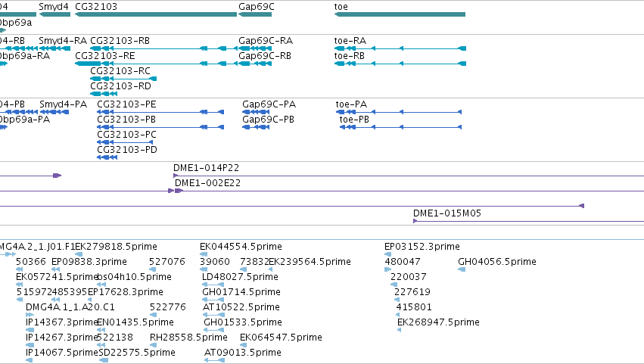Click EST DMG4A.1_1.A20.C1

tap(70, 307)
